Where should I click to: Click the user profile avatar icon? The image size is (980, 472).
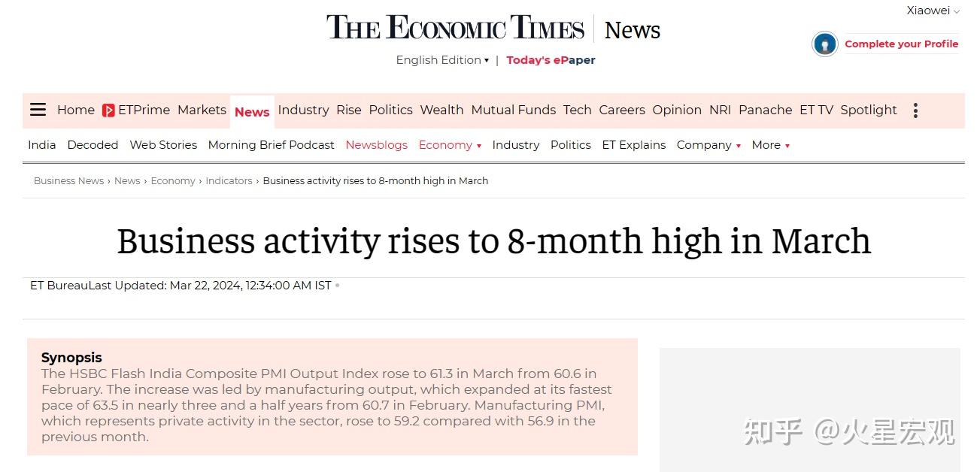click(x=824, y=44)
